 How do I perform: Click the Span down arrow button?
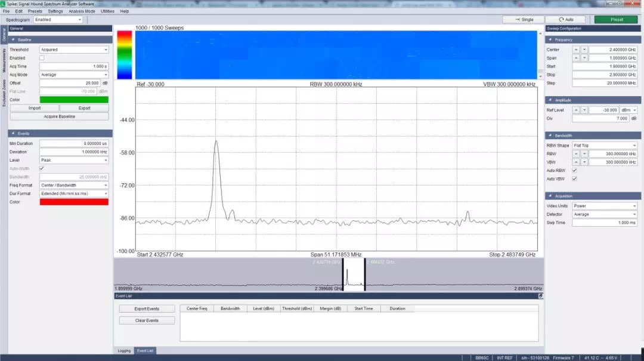[584, 58]
